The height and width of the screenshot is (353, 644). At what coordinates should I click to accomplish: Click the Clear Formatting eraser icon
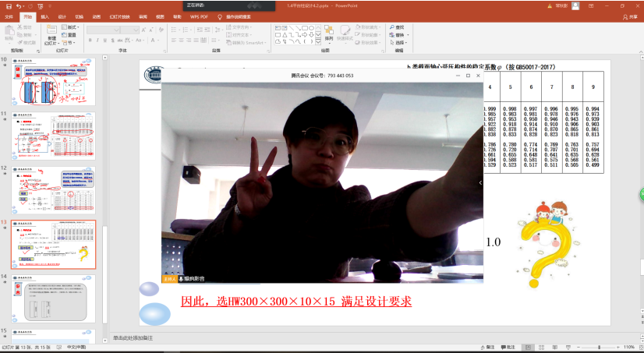click(161, 30)
